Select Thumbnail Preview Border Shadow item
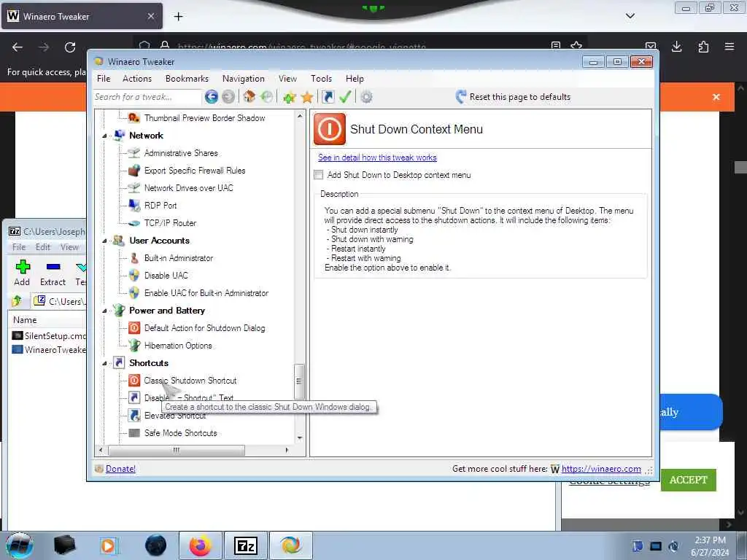 (x=204, y=118)
